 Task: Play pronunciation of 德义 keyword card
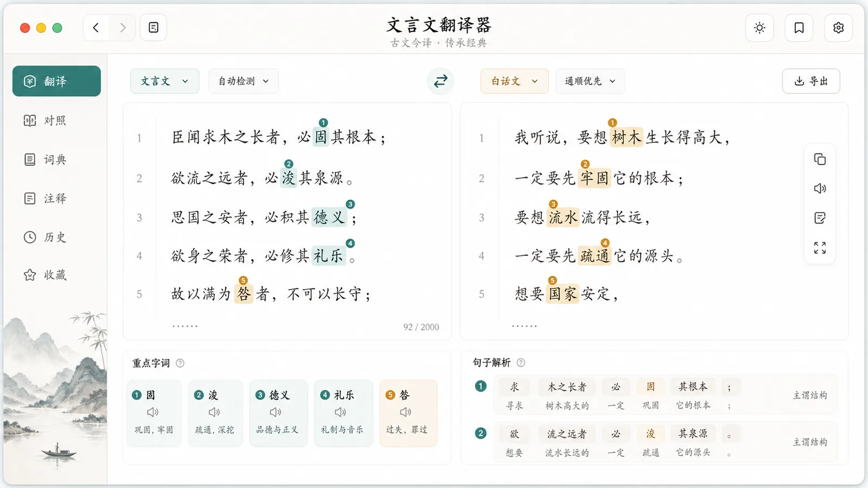tap(276, 412)
